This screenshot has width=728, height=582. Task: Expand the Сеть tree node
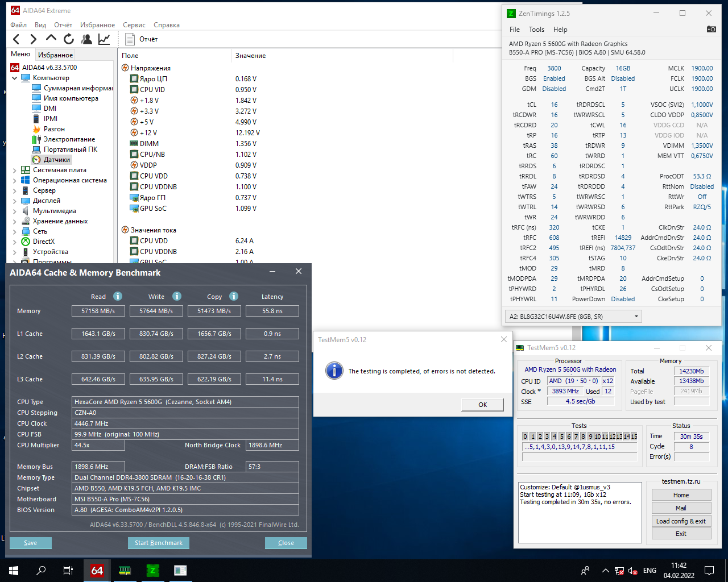(14, 231)
